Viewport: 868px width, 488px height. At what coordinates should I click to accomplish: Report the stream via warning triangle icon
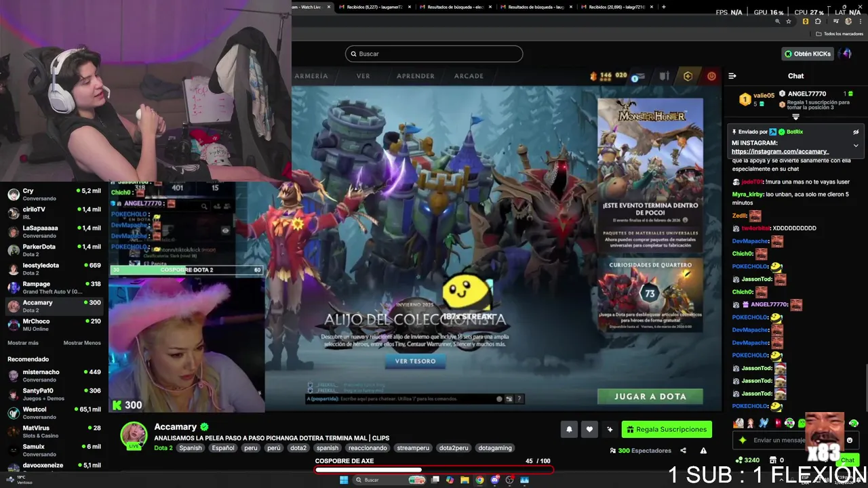click(703, 451)
